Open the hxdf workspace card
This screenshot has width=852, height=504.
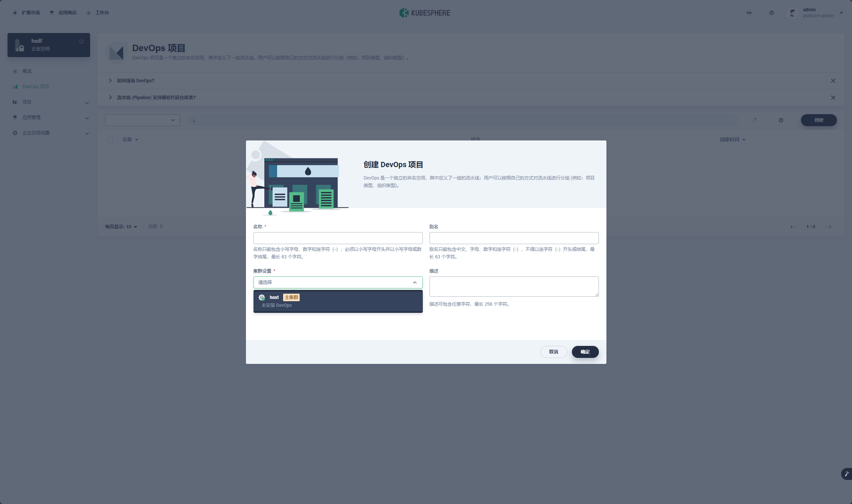pyautogui.click(x=49, y=45)
